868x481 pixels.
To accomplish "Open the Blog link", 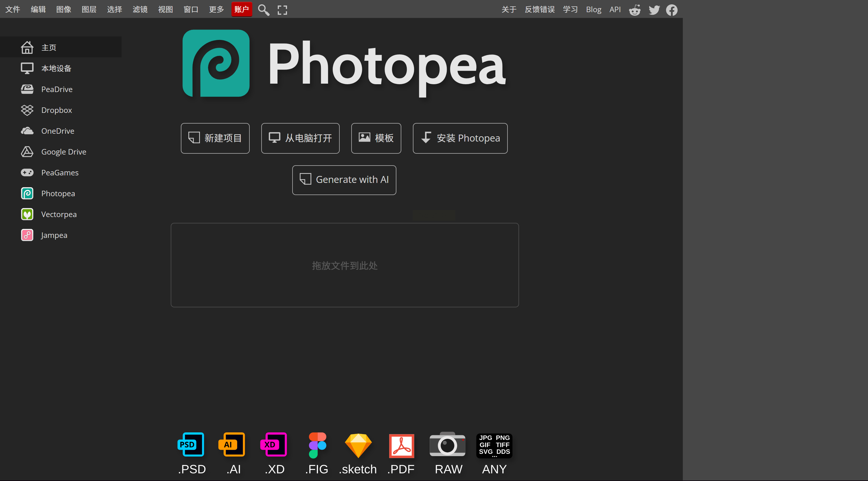I will coord(593,9).
